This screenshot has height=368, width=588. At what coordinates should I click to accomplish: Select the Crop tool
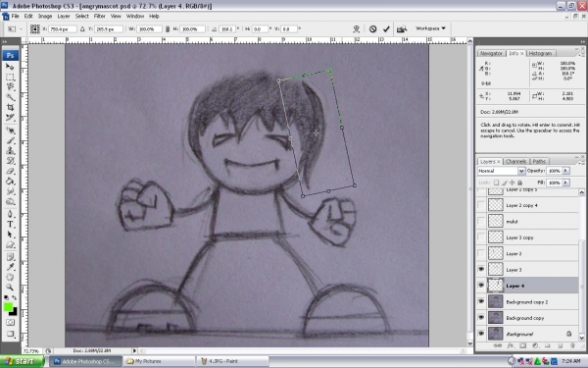10,107
